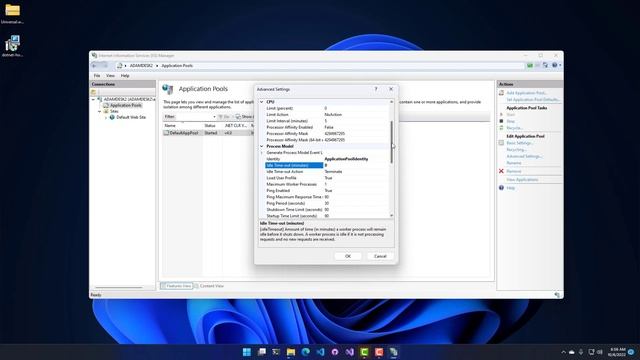Collapse the Sites node in Connections
This screenshot has width=640, height=360.
tap(100, 111)
